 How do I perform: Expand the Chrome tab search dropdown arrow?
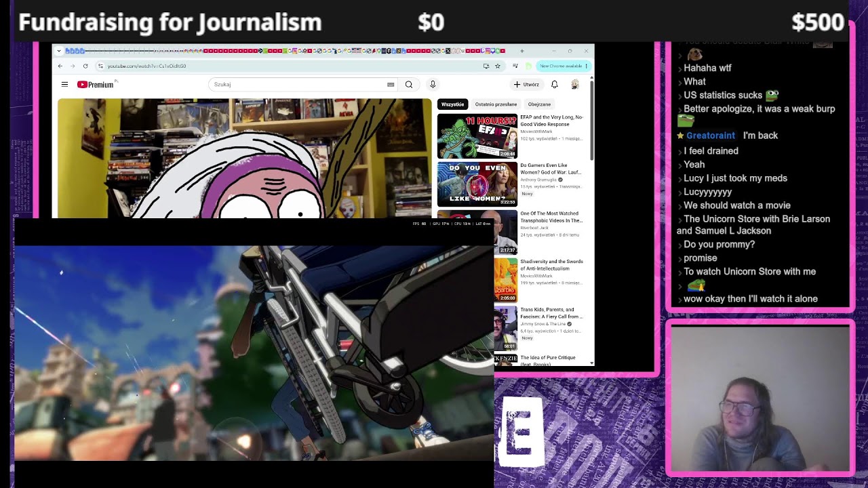pyautogui.click(x=59, y=51)
